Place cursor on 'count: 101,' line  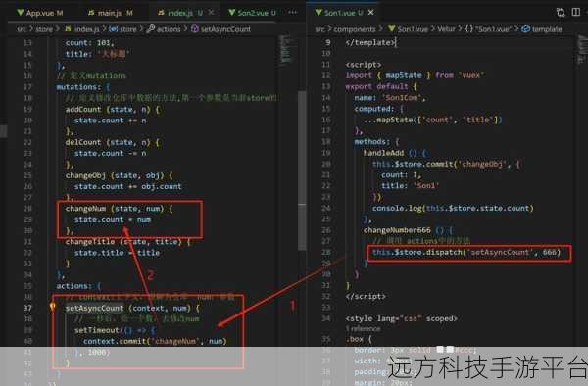tap(89, 43)
